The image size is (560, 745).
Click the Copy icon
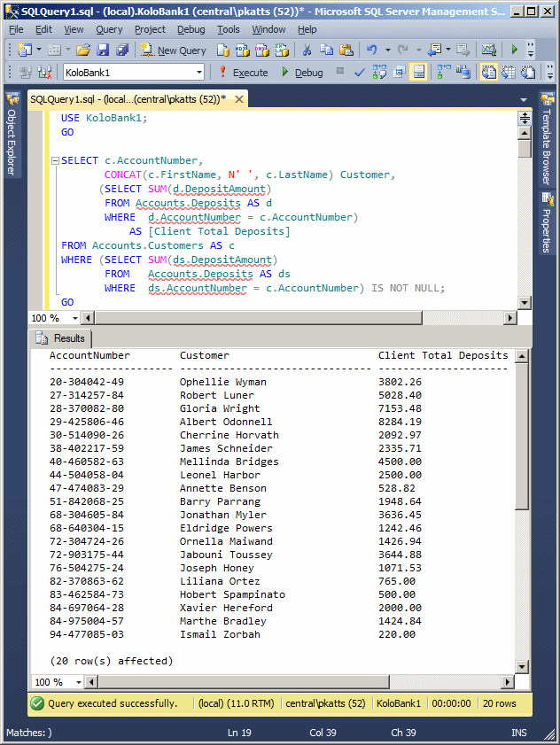(x=327, y=50)
